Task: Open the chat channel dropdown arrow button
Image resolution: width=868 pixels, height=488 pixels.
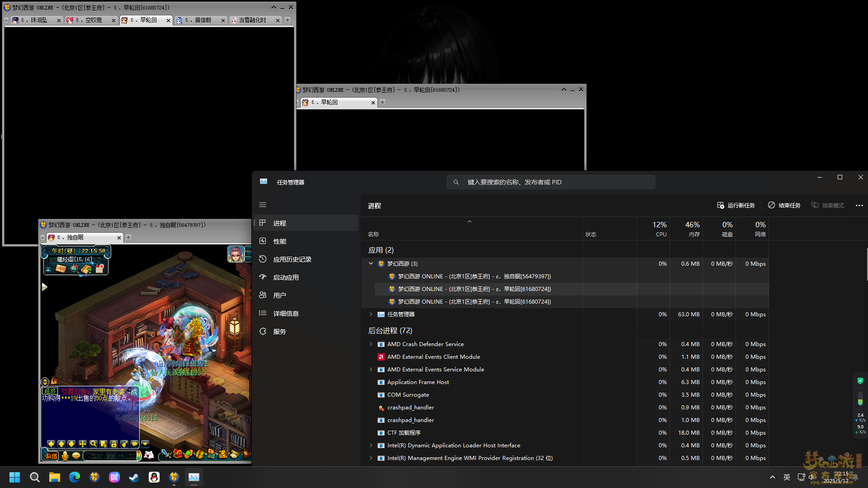Action: (145, 444)
